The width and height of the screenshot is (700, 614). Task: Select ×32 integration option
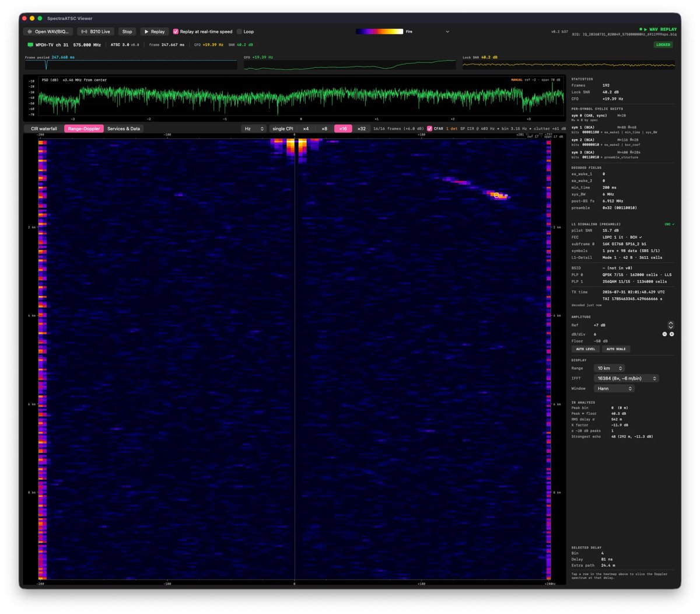(362, 128)
